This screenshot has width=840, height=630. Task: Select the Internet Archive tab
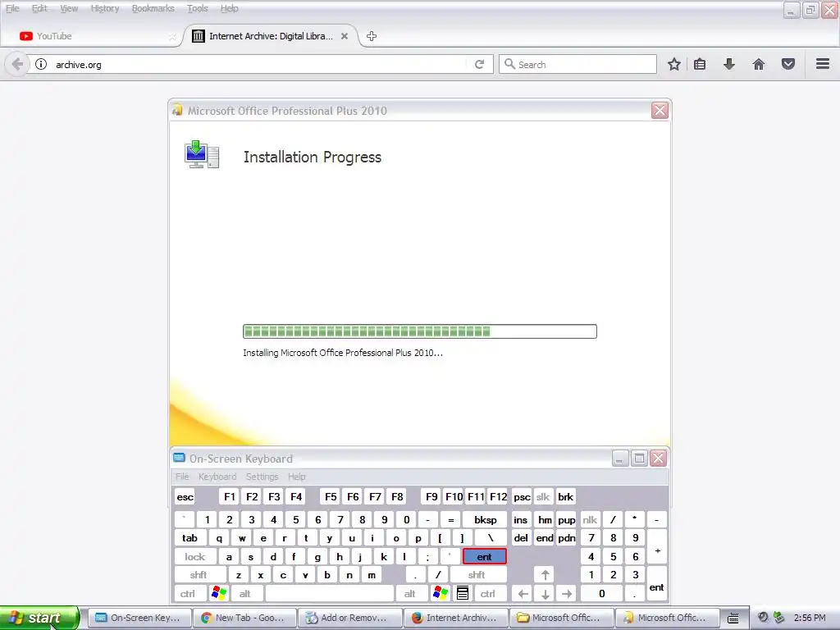(x=271, y=36)
